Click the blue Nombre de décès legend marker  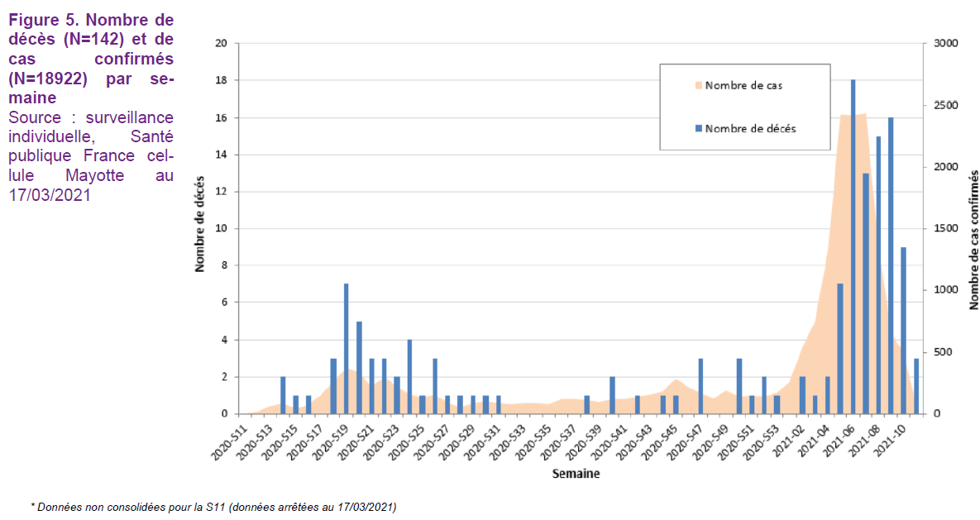(698, 128)
